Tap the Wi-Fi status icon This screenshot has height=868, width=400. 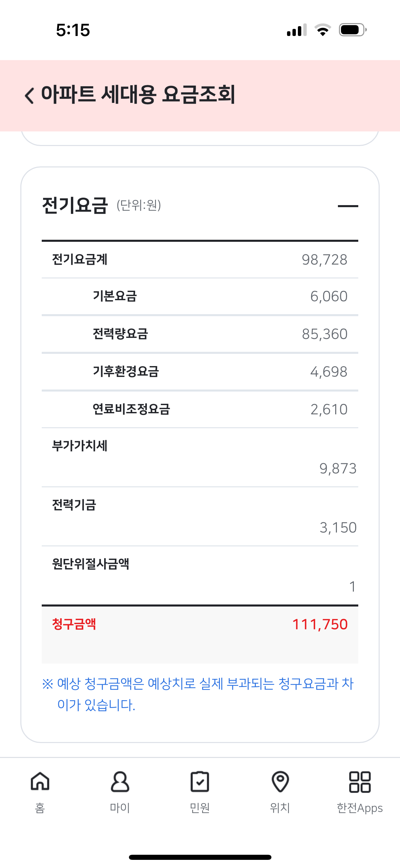323,30
